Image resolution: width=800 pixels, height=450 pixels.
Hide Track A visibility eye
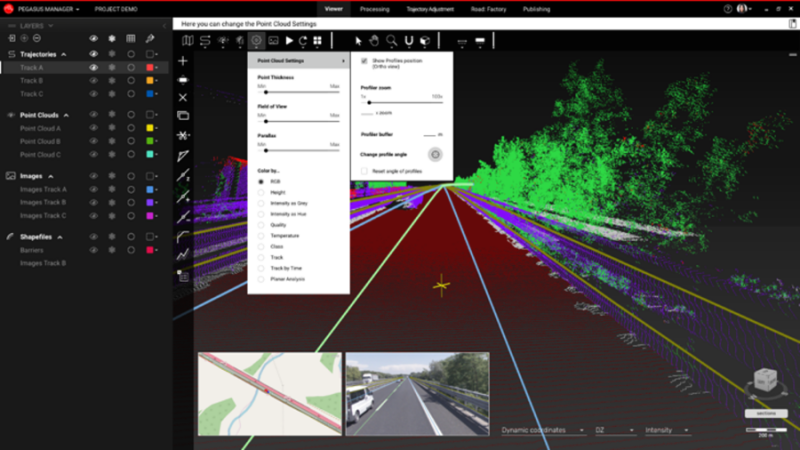tap(93, 67)
